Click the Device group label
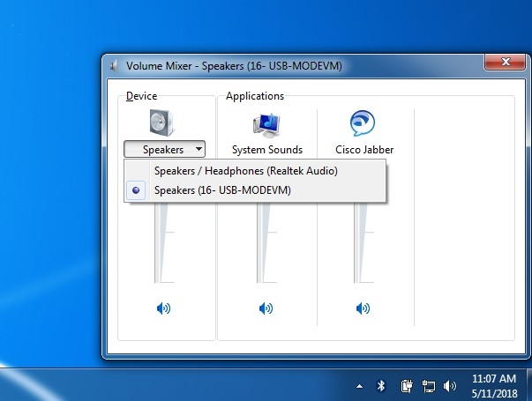Image resolution: width=532 pixels, height=401 pixels. 141,96
